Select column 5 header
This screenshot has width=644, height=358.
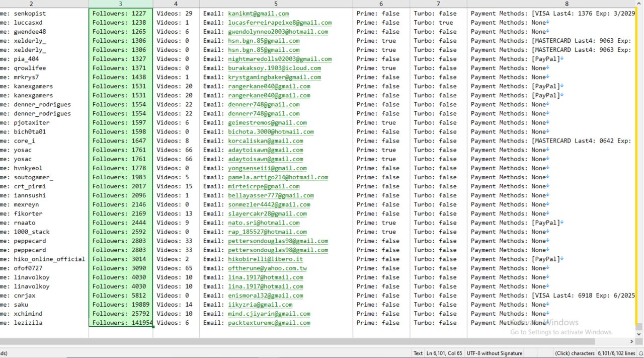[276, 4]
